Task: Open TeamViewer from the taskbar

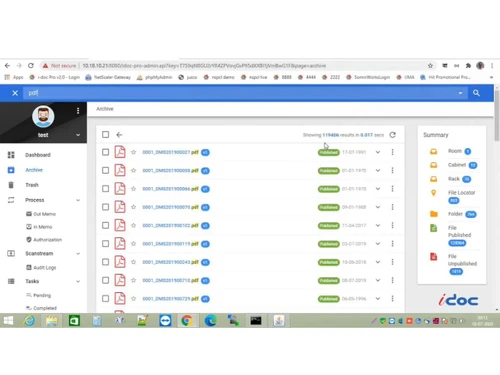Action: pyautogui.click(x=165, y=321)
